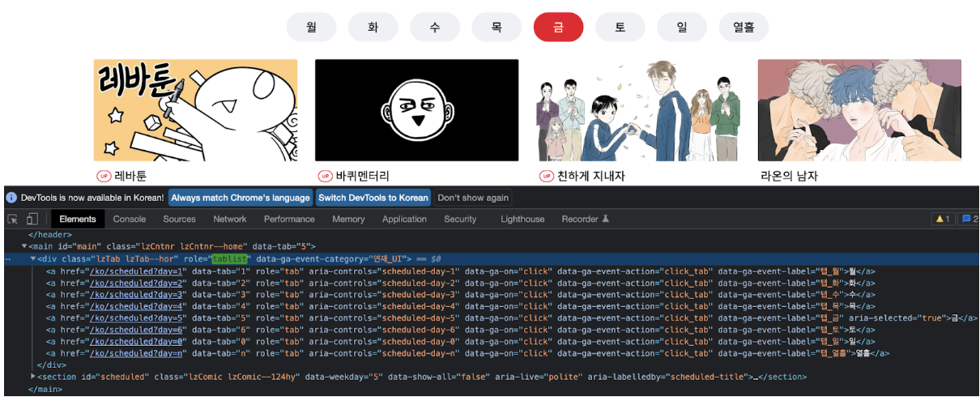This screenshot has width=980, height=397.
Task: Click the 친하게 지내자 title text
Action: 591,176
